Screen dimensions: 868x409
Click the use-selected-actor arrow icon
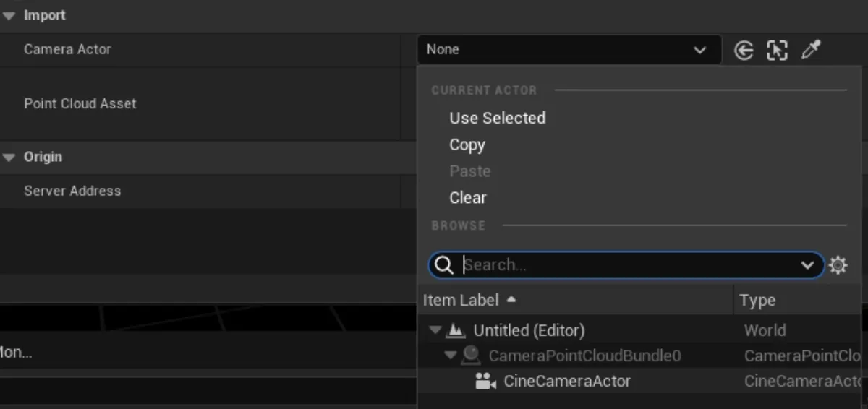(x=744, y=51)
